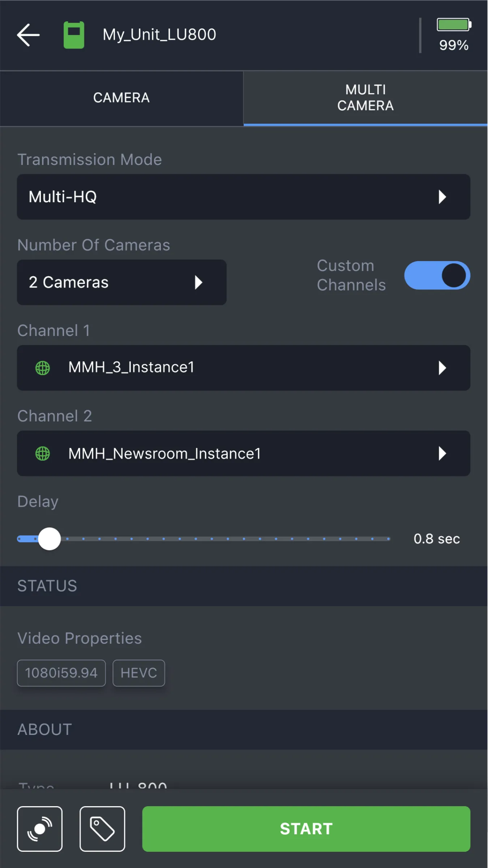Tap the STATUS section header
488x868 pixels.
tap(244, 586)
